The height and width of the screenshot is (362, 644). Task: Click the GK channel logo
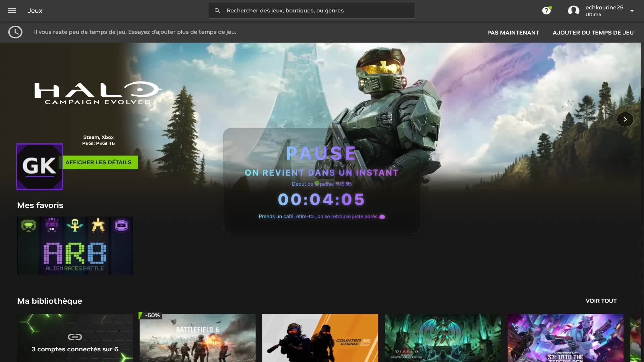[40, 167]
